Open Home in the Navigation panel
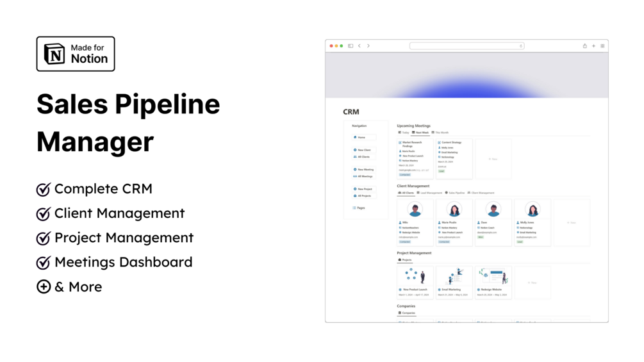 [x=364, y=138]
